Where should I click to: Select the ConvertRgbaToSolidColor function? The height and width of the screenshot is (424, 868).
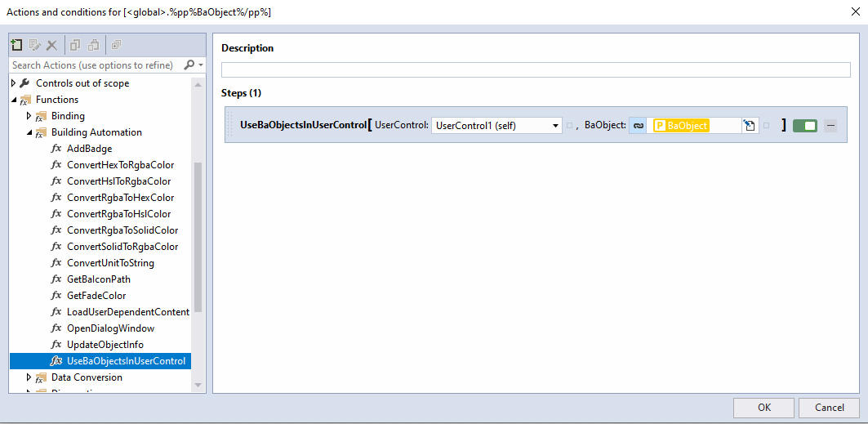tap(122, 230)
